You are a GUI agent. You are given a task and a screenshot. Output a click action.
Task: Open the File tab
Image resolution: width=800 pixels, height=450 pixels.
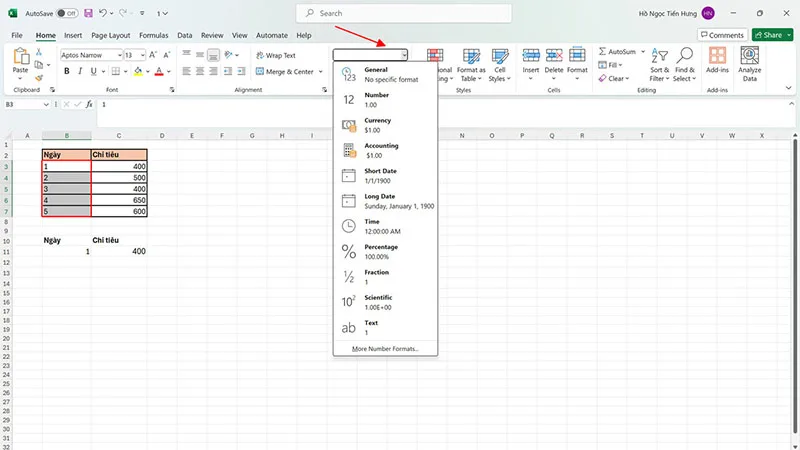(x=17, y=35)
